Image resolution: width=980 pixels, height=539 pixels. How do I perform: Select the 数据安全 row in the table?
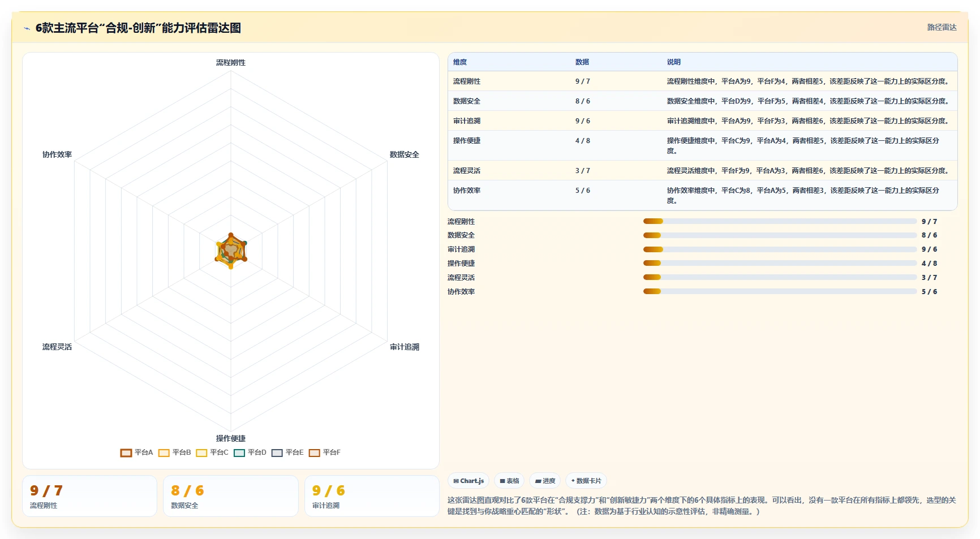[702, 101]
